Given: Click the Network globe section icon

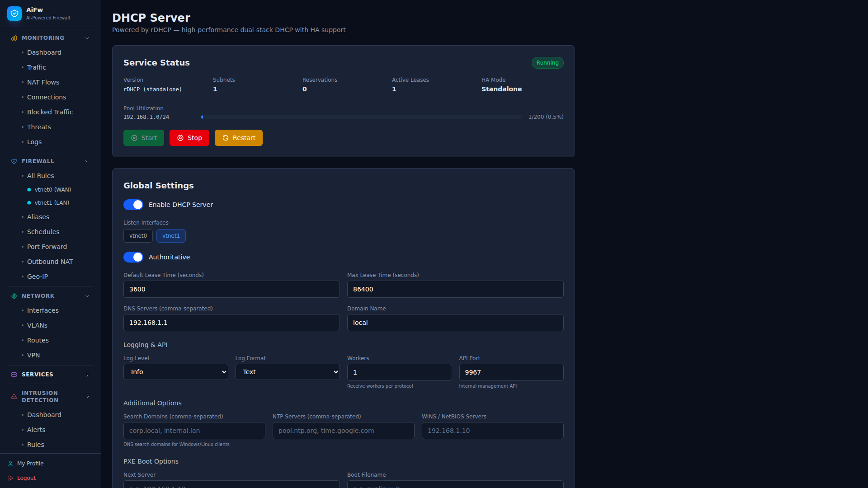Looking at the screenshot, I should tap(14, 296).
